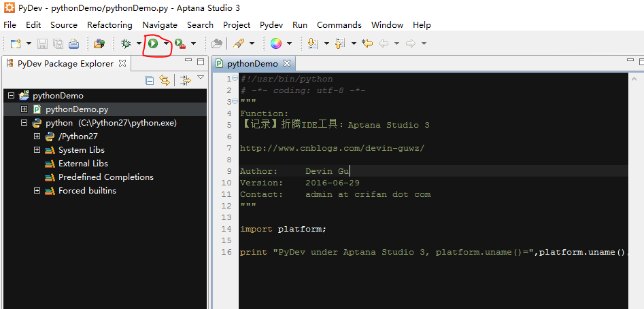Viewport: 644px width, 309px height.
Task: Collapse the python interpreter node
Action: [x=24, y=123]
